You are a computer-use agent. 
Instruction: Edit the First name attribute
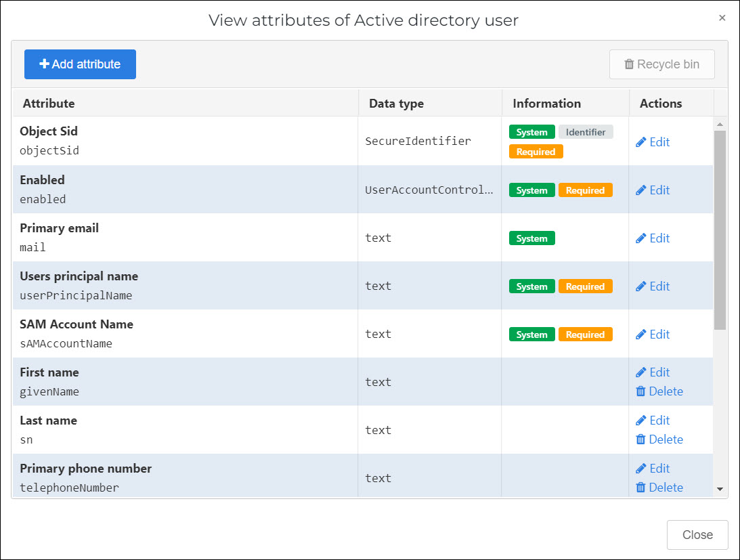click(x=653, y=372)
